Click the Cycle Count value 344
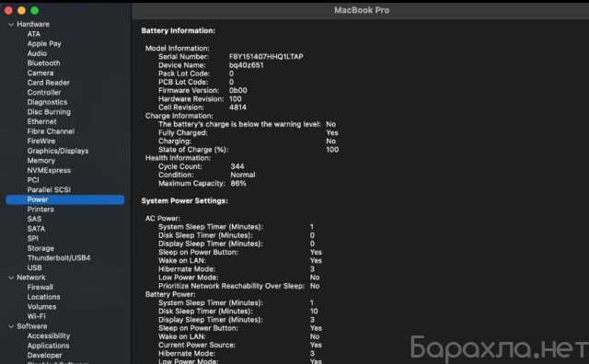 [237, 166]
